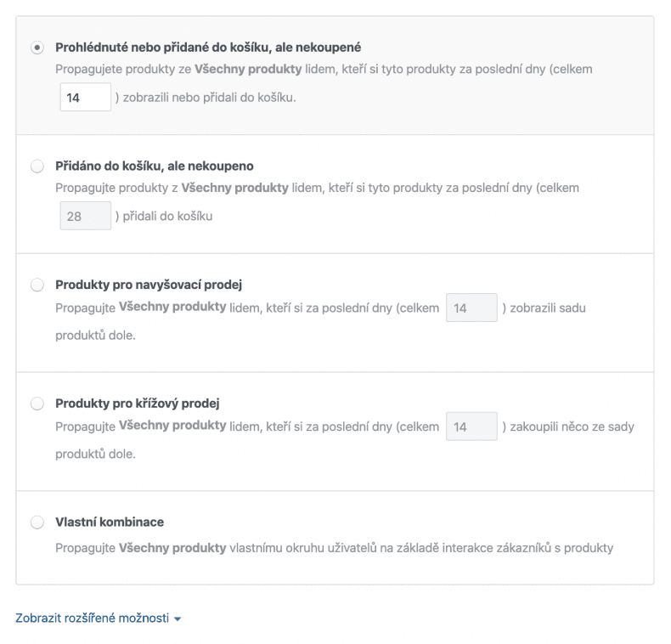Focus the days field in the navyšovací prodej option
671x644 pixels.
[471, 308]
